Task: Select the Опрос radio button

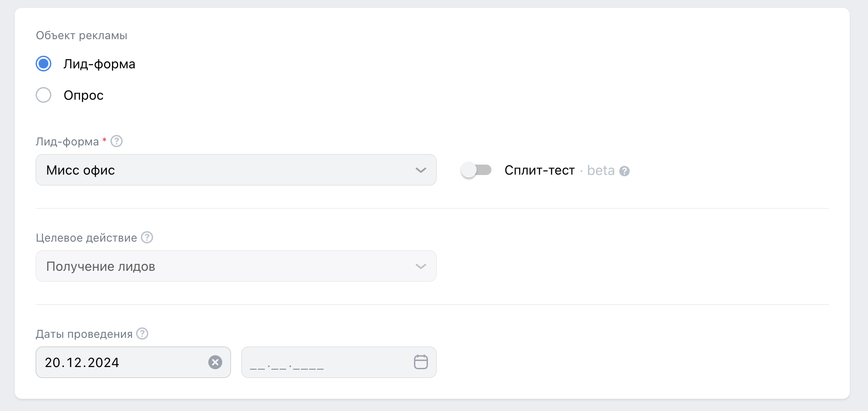Action: pyautogui.click(x=43, y=95)
